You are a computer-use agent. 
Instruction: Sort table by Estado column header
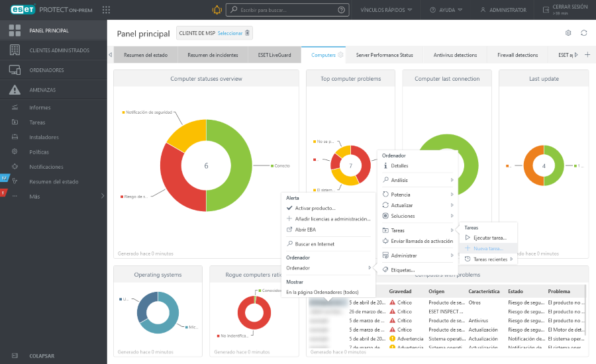(x=515, y=291)
